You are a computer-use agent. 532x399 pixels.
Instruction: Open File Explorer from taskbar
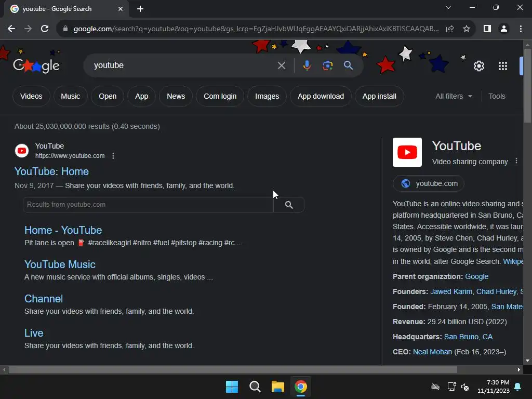[x=277, y=387]
